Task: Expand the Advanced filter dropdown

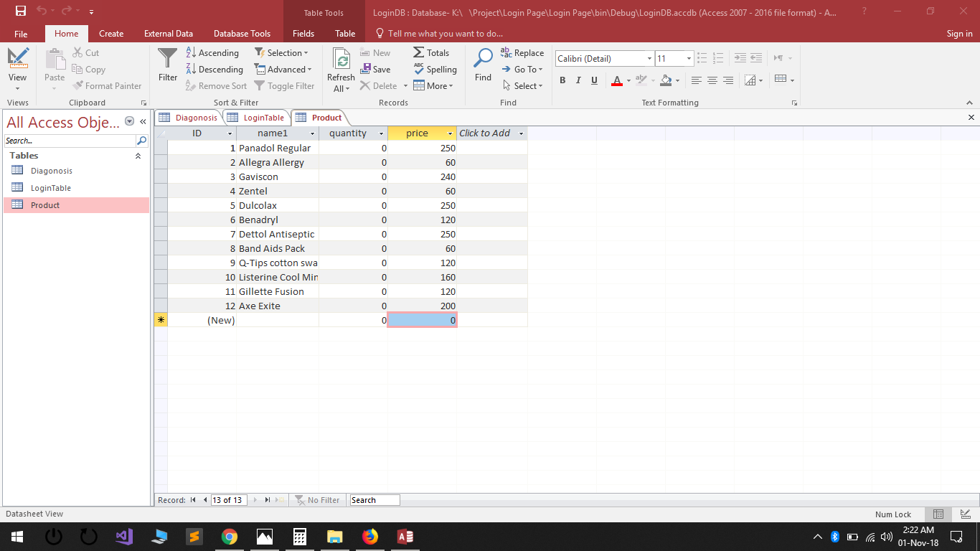Action: (x=283, y=70)
